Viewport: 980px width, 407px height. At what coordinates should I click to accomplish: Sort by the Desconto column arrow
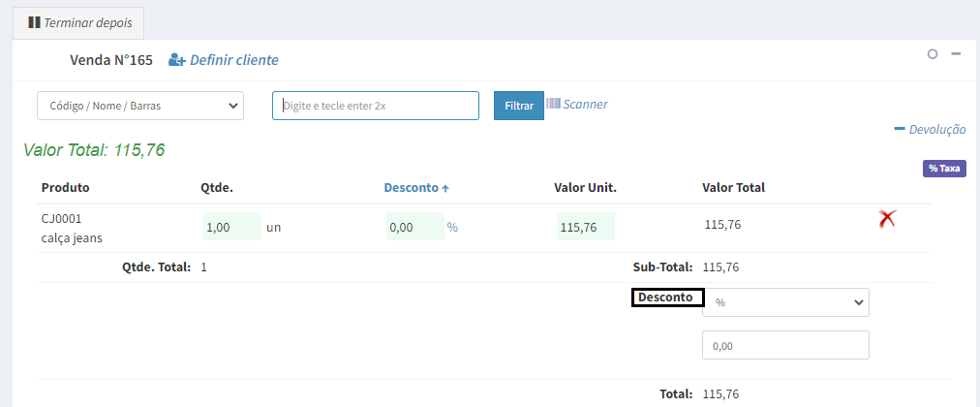(x=444, y=188)
